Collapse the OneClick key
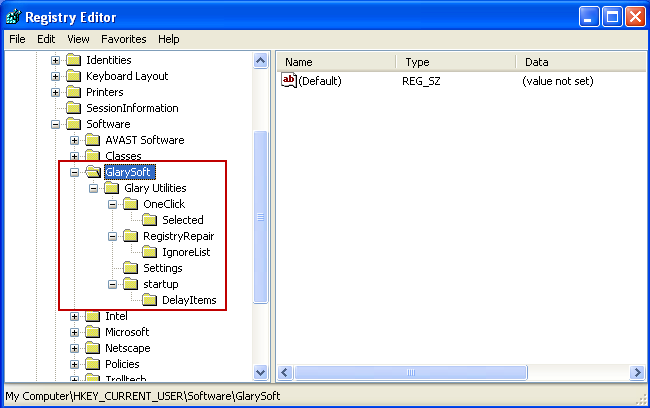 (112, 204)
